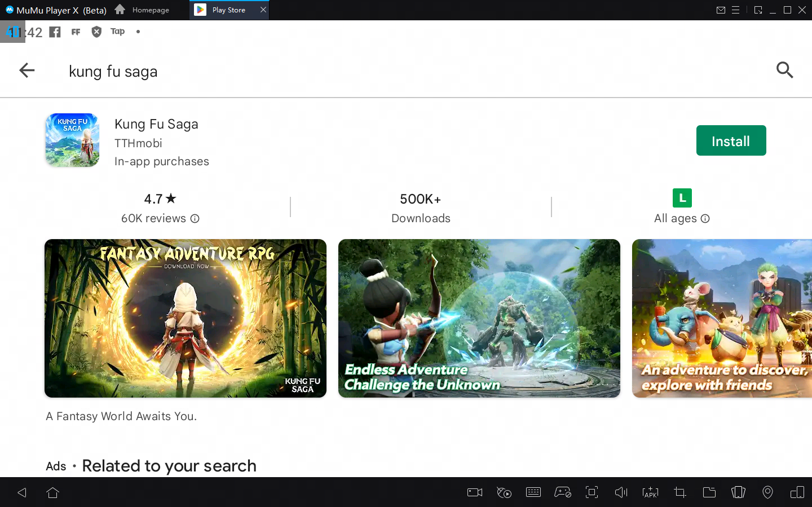Screen dimensions: 812x507
Task: Tap the FF status bar icon
Action: (76, 32)
